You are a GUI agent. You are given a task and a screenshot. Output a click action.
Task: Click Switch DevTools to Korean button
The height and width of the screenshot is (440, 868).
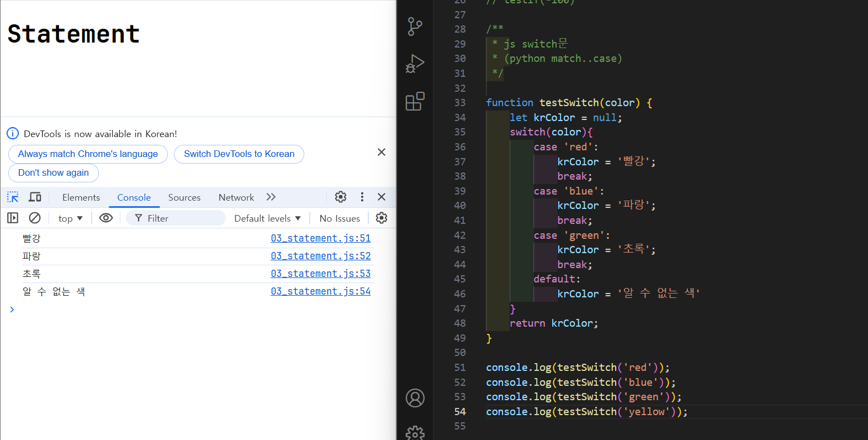(239, 154)
